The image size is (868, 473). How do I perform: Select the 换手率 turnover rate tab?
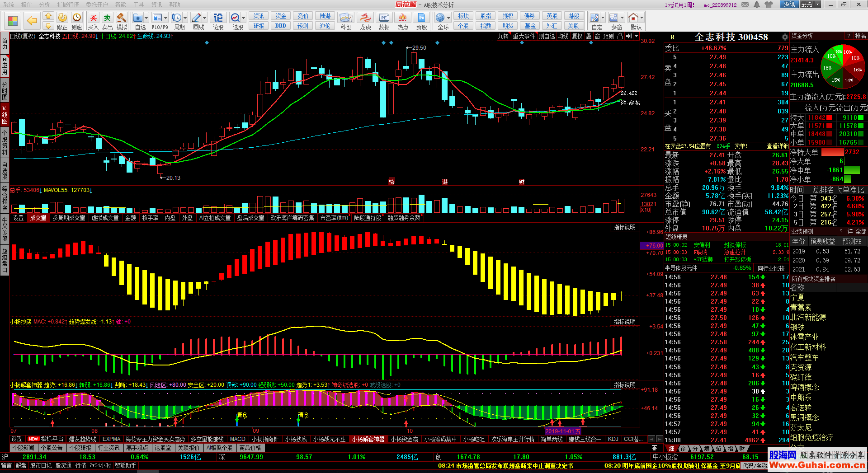[x=151, y=218]
